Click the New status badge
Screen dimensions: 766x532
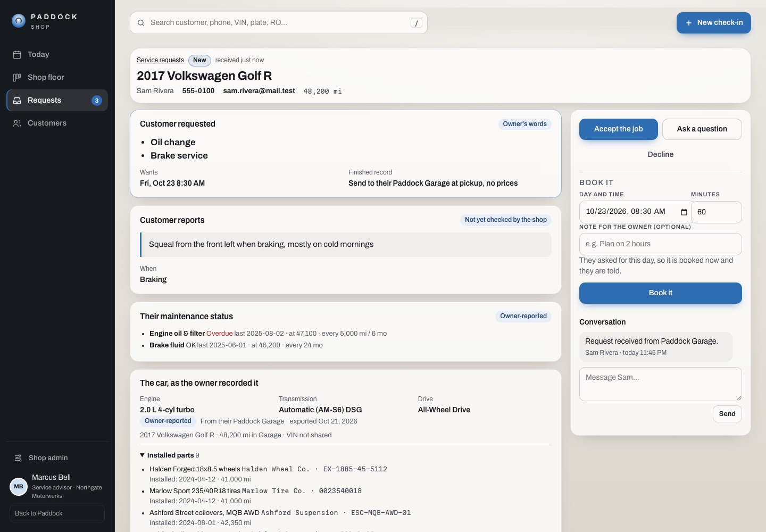coord(199,61)
